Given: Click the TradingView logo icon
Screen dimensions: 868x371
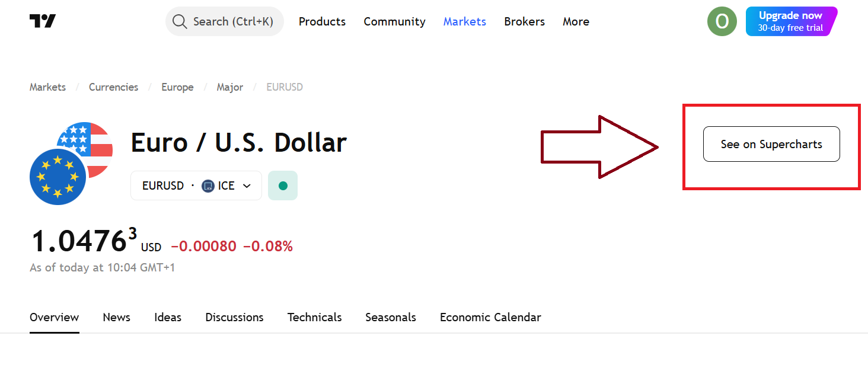Looking at the screenshot, I should pyautogui.click(x=43, y=21).
